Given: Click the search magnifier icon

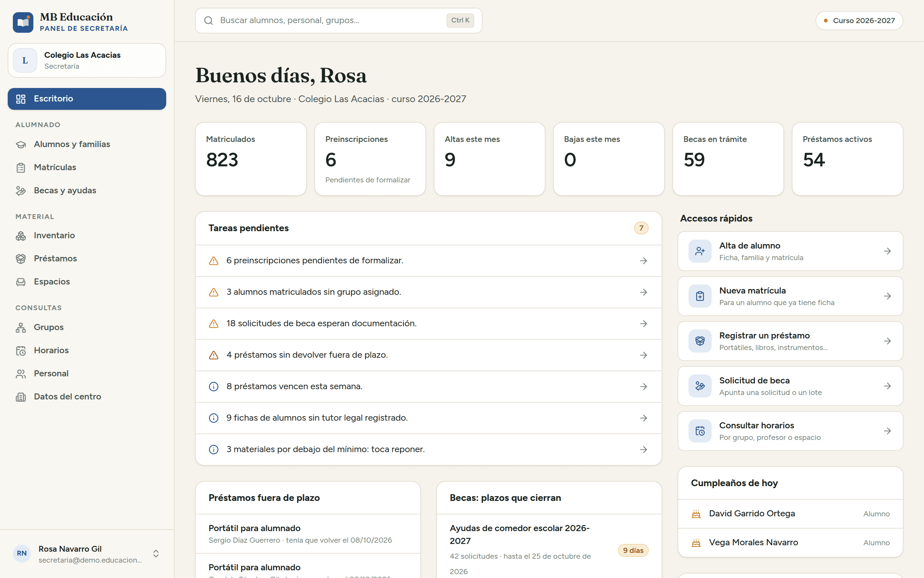Looking at the screenshot, I should coord(209,21).
